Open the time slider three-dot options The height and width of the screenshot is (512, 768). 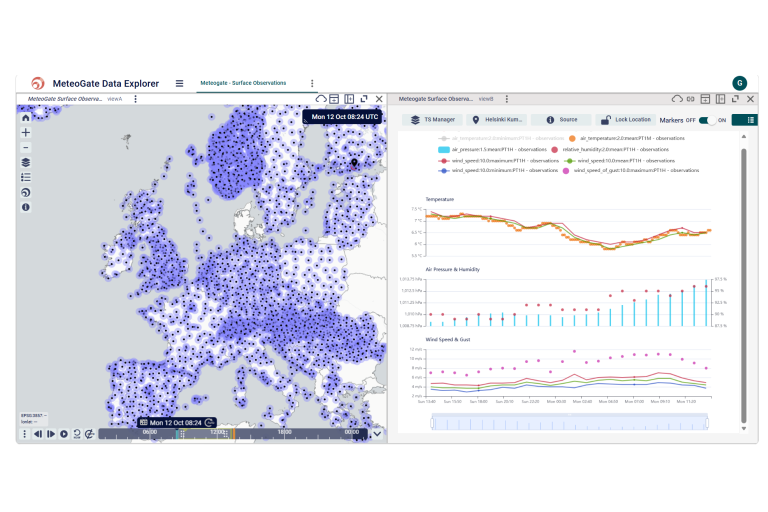click(24, 434)
